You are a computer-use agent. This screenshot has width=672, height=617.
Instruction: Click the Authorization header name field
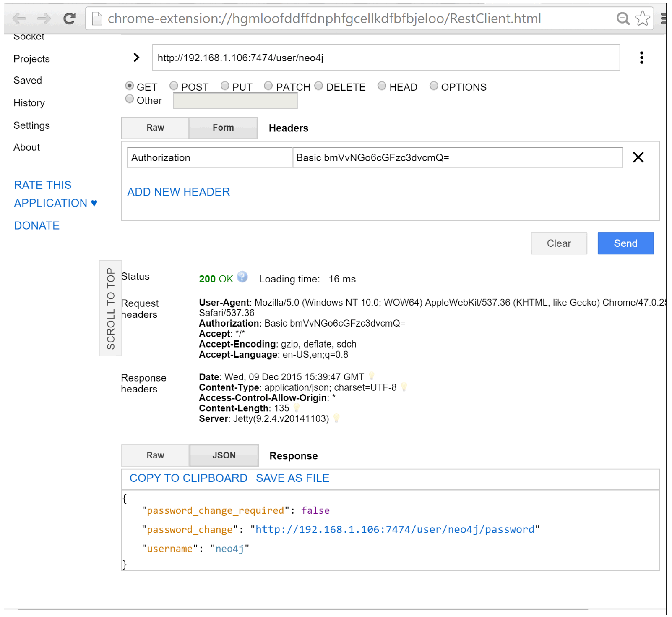(209, 157)
